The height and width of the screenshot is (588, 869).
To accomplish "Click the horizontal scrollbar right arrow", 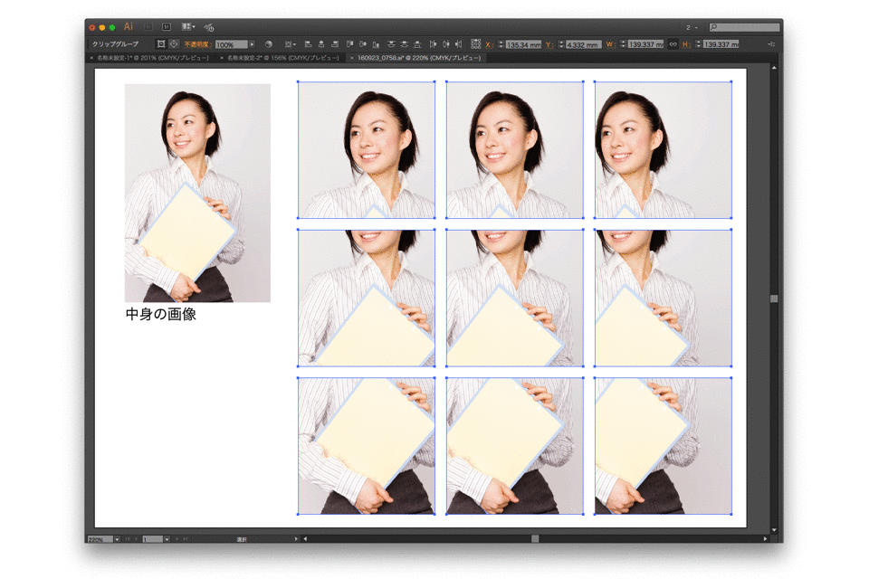I will [x=766, y=539].
